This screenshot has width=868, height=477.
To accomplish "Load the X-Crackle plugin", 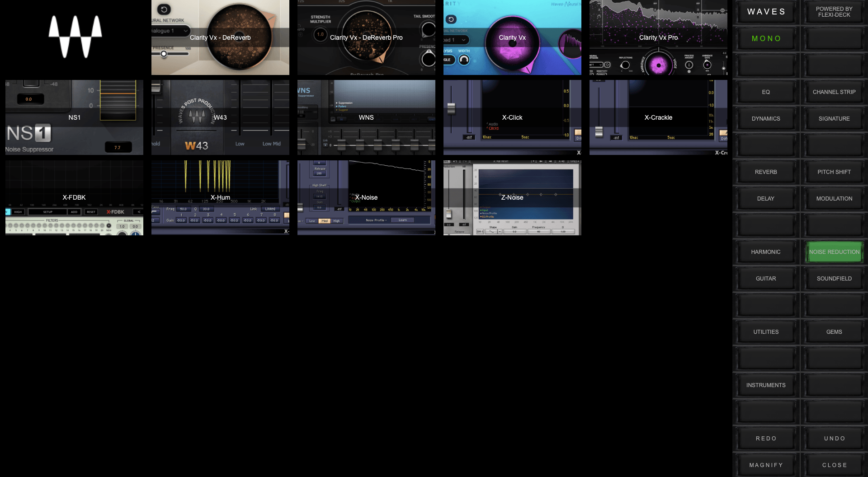I will pyautogui.click(x=658, y=117).
